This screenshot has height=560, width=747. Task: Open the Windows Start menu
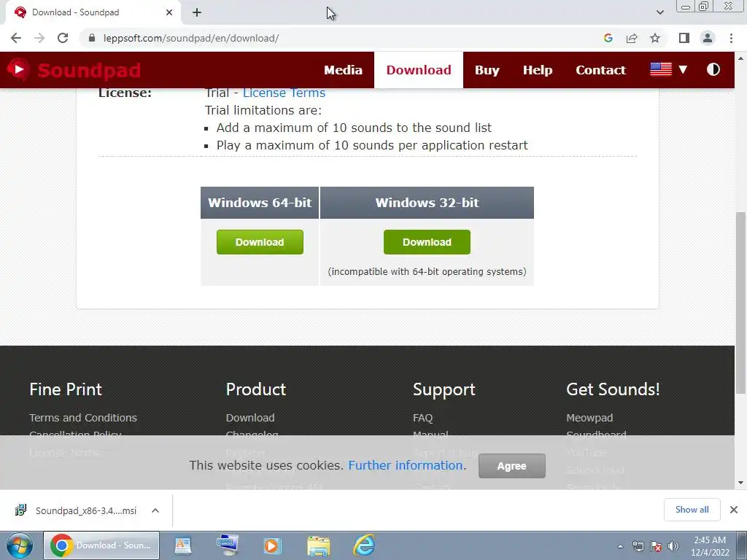19,545
